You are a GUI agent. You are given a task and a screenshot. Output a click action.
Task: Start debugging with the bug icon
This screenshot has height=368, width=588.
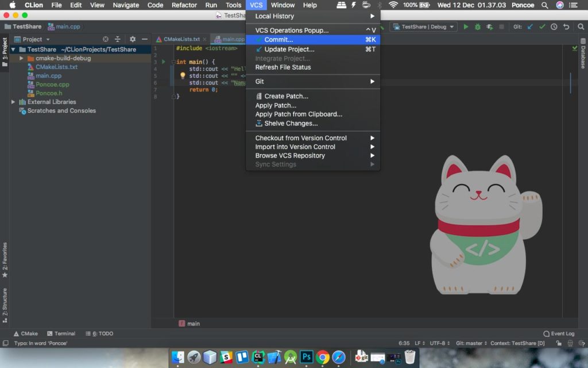click(477, 26)
